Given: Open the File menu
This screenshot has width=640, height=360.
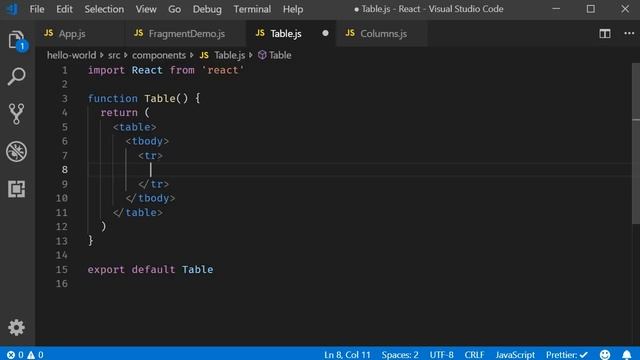Looking at the screenshot, I should click(x=37, y=9).
